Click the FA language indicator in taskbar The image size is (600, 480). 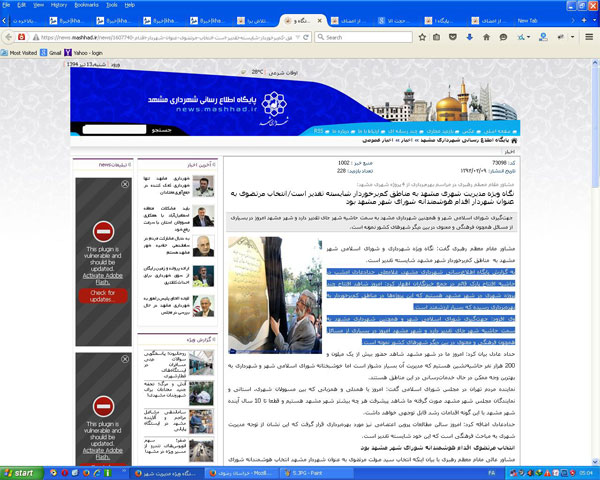pos(492,473)
